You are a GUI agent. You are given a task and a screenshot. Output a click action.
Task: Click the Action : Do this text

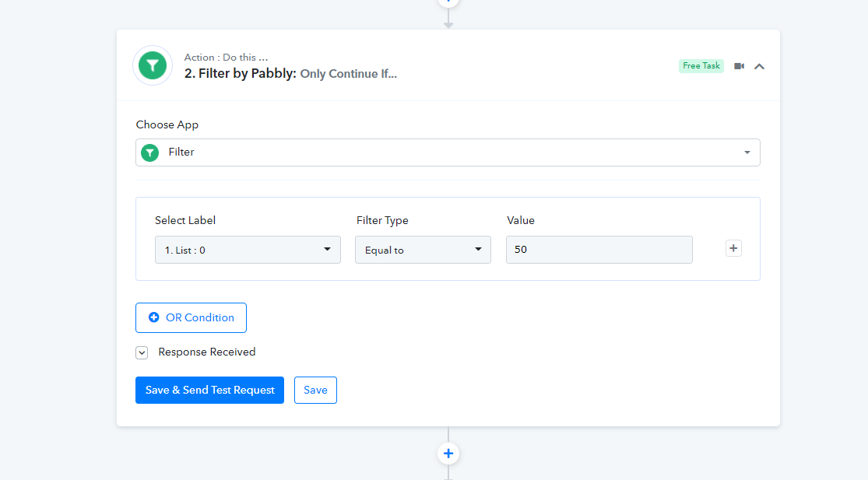[x=226, y=58]
